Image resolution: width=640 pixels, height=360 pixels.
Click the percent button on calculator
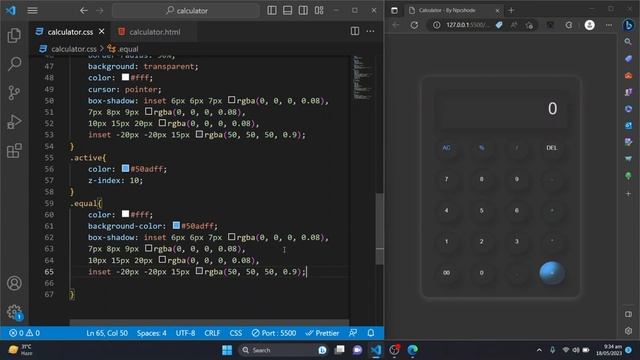[x=482, y=148]
